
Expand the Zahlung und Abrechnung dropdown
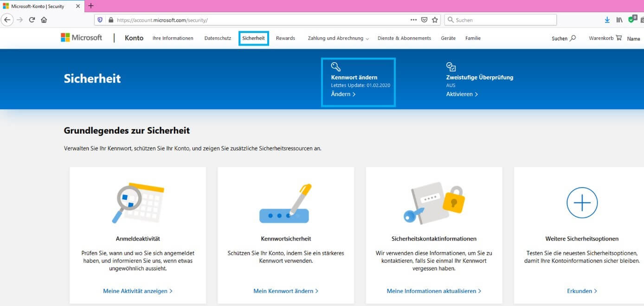pyautogui.click(x=338, y=38)
